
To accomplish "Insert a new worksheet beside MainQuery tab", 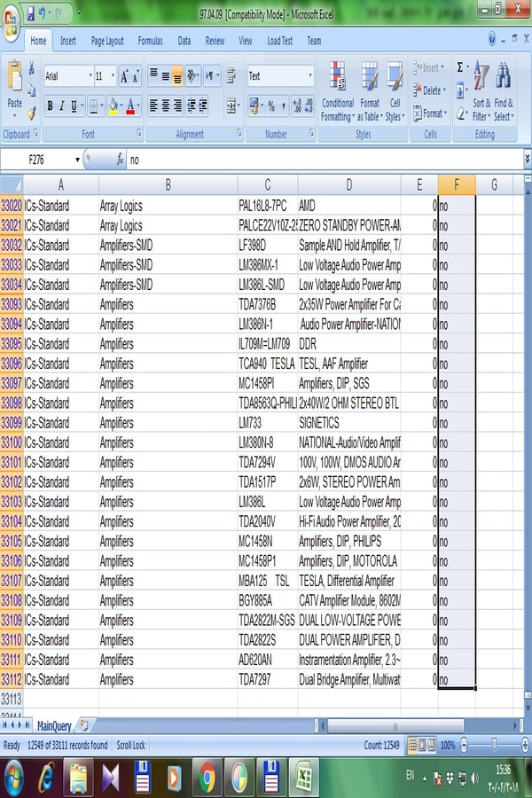I will coord(84,725).
